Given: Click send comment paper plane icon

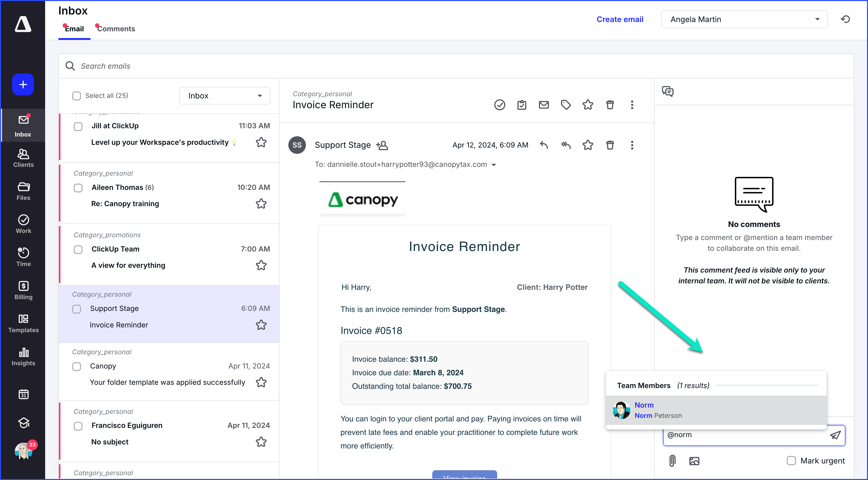Looking at the screenshot, I should (835, 435).
